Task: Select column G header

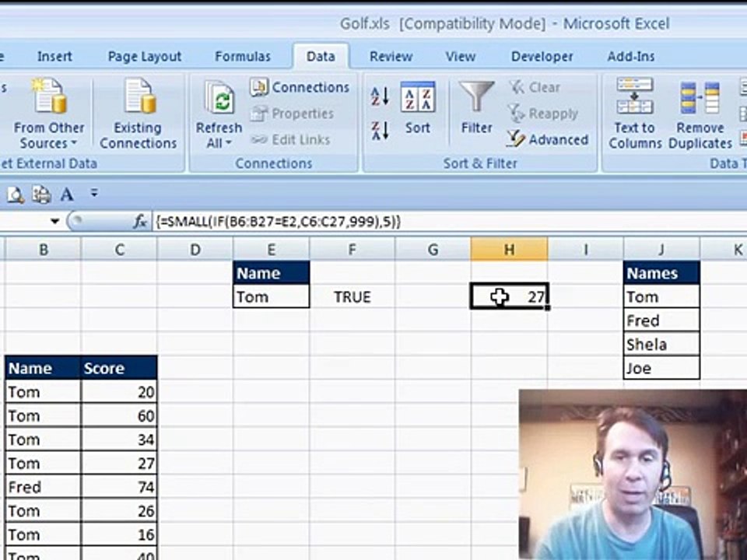Action: [433, 249]
